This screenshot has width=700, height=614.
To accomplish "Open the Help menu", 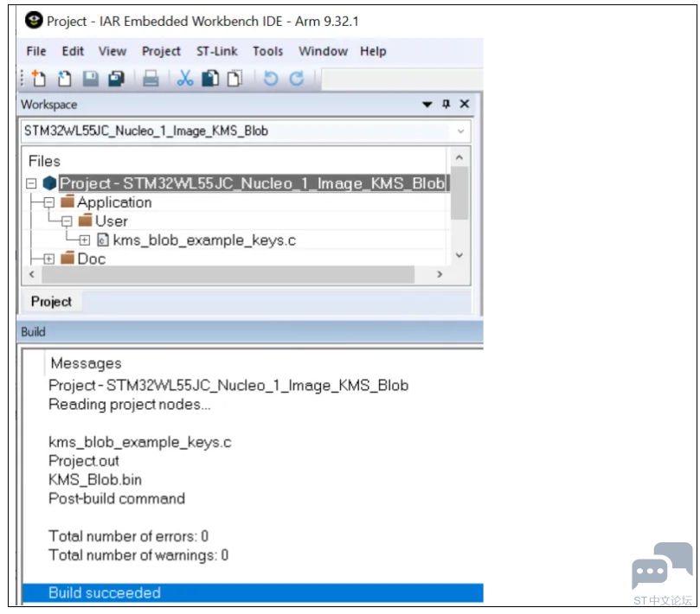I will [x=373, y=51].
